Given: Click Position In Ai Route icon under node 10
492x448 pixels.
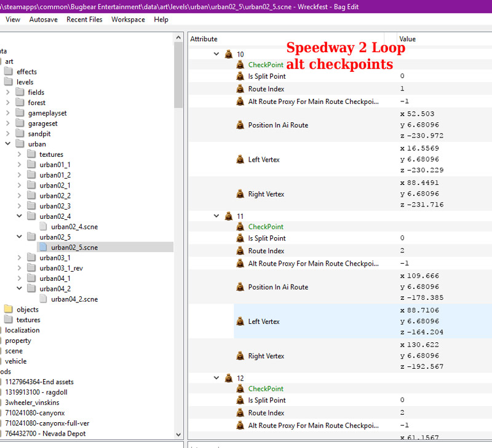Looking at the screenshot, I should [240, 125].
